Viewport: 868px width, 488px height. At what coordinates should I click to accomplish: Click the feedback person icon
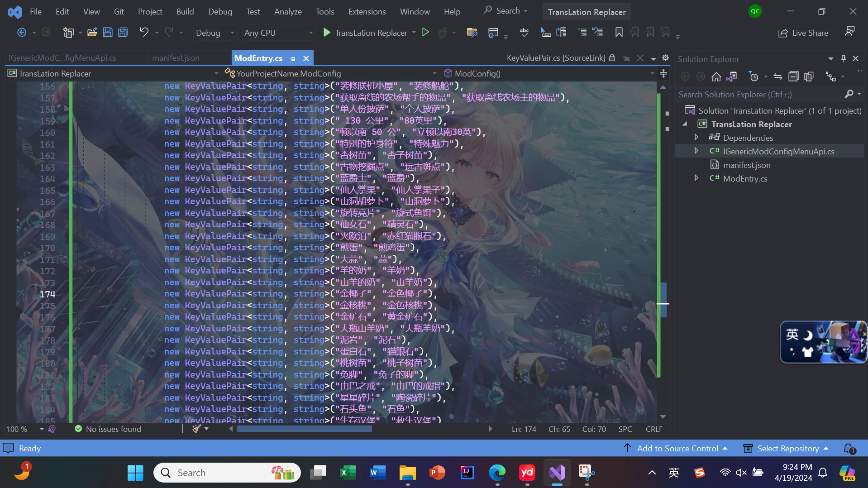click(x=849, y=32)
